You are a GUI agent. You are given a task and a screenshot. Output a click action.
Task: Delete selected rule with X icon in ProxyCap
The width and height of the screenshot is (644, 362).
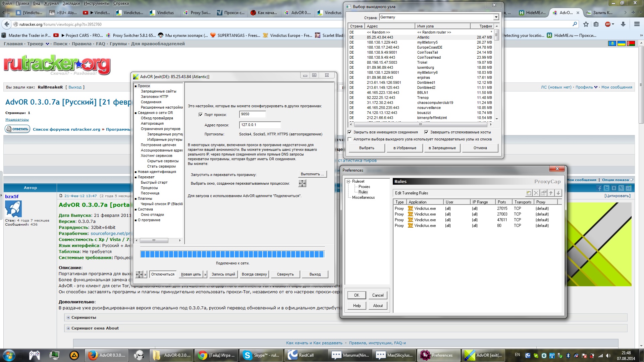pos(536,193)
